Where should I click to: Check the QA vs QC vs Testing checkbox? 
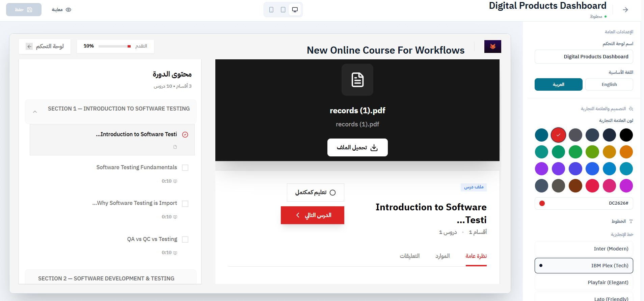pos(185,239)
